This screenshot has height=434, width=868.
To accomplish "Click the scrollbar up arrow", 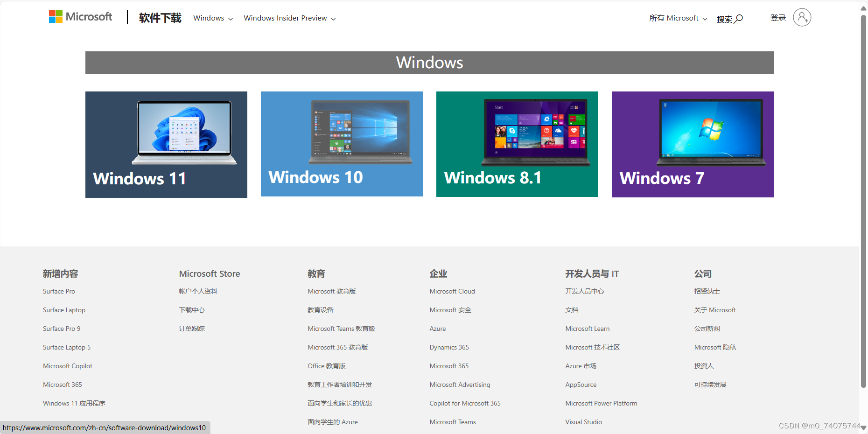I will coord(863,8).
